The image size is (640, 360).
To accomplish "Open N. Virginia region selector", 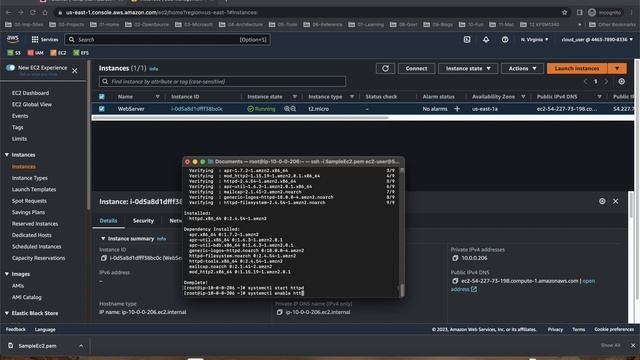I will (534, 40).
